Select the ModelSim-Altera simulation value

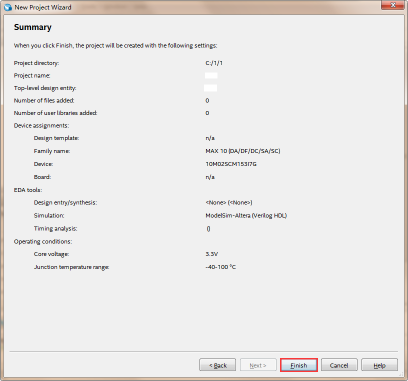pyautogui.click(x=246, y=216)
